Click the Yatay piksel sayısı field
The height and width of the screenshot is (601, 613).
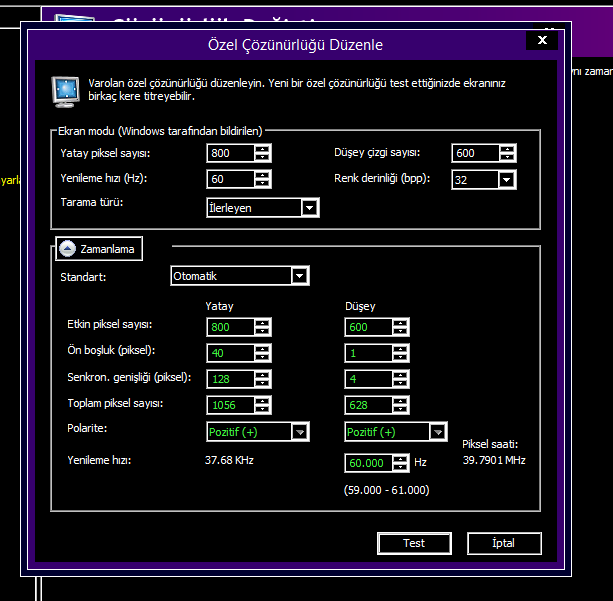pos(229,153)
